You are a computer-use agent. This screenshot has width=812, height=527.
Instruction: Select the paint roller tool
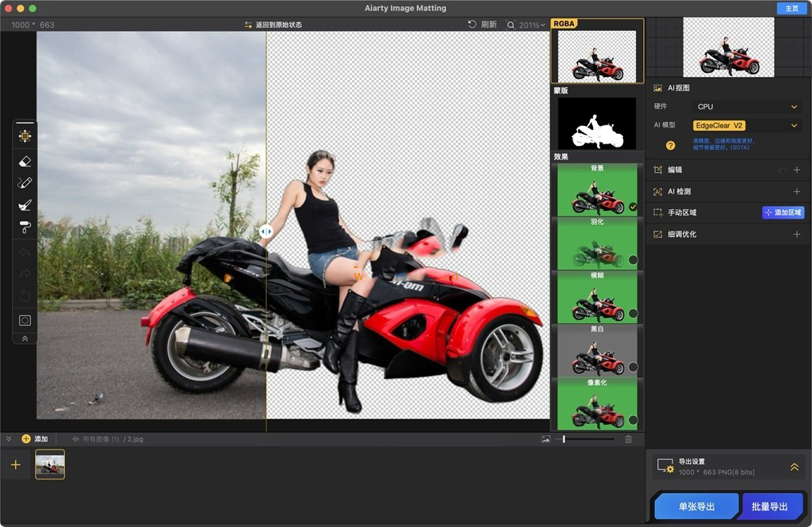click(x=25, y=227)
